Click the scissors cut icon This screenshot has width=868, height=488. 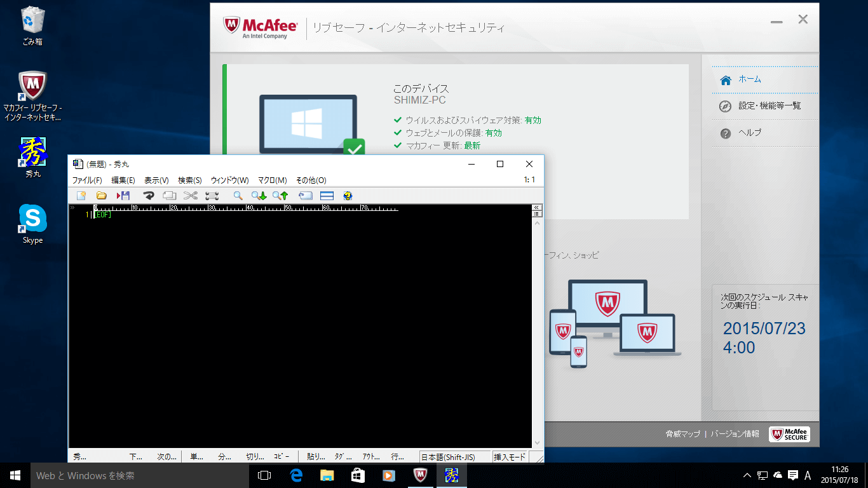click(x=191, y=196)
